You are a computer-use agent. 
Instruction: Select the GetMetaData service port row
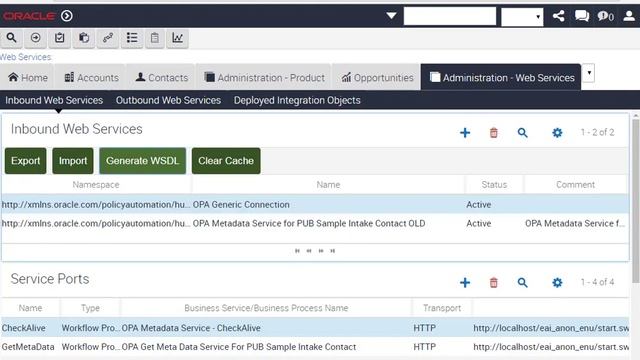click(x=315, y=347)
